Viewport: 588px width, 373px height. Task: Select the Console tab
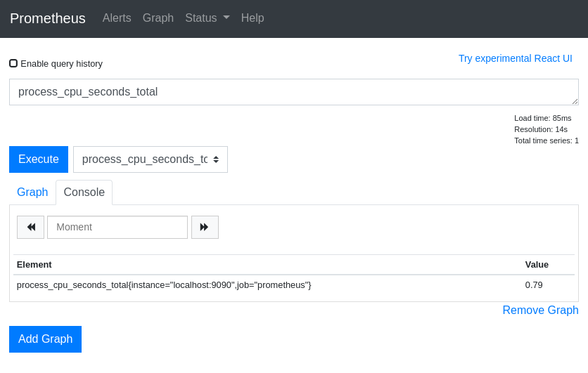[84, 192]
